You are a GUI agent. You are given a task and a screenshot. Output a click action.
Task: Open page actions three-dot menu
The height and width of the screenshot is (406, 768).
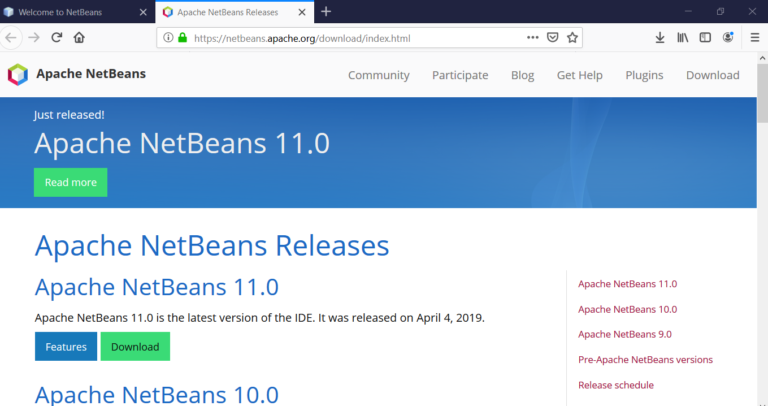coord(532,38)
